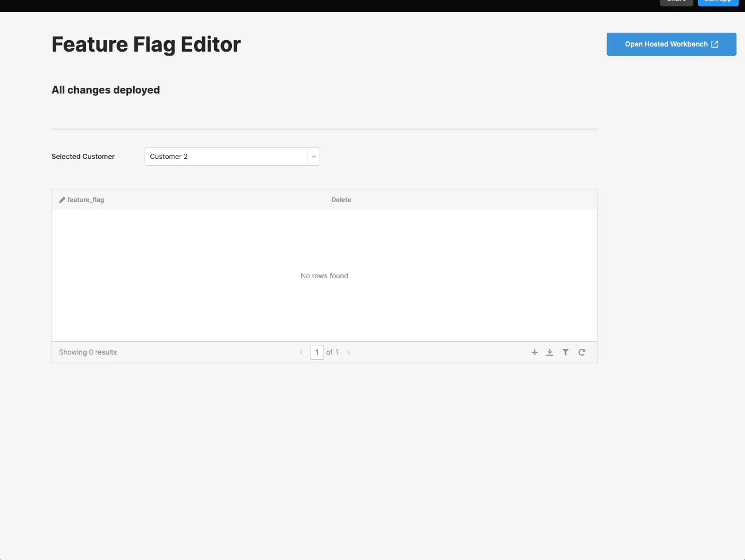Download table data using the download icon
The height and width of the screenshot is (560, 745).
550,352
